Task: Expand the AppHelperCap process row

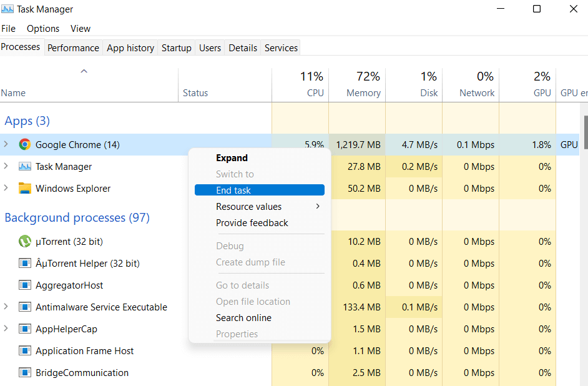Action: 6,329
